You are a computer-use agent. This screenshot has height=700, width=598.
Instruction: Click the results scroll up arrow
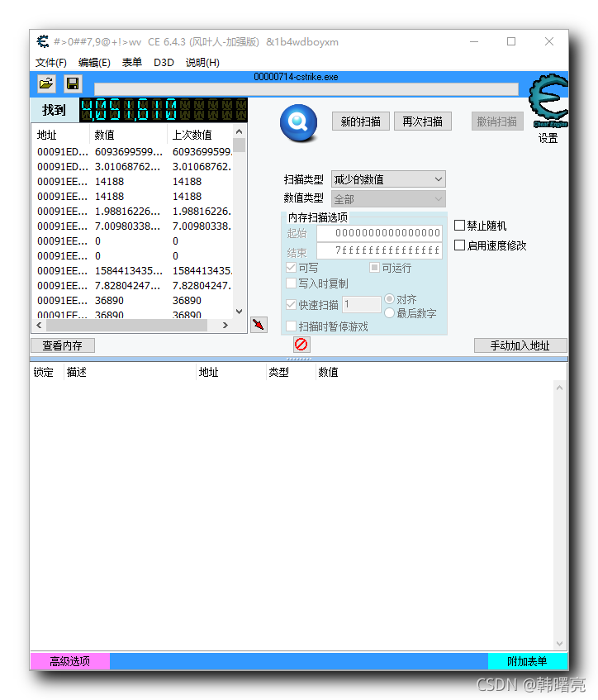click(x=240, y=131)
